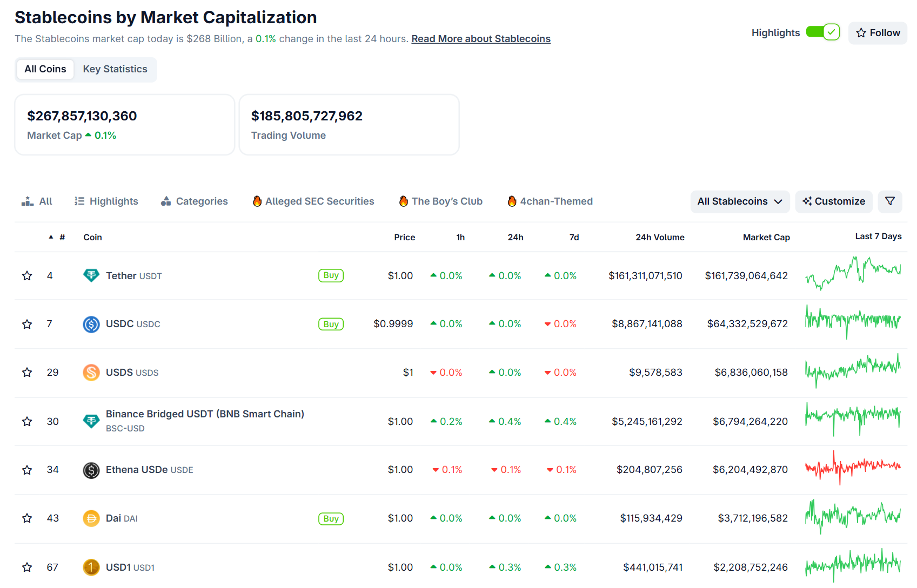Switch to the Key Statistics tab
The image size is (917, 588).
115,69
